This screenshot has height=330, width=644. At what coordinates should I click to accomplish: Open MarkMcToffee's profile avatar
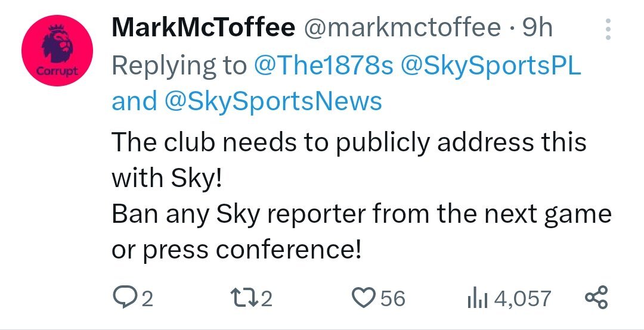(57, 50)
